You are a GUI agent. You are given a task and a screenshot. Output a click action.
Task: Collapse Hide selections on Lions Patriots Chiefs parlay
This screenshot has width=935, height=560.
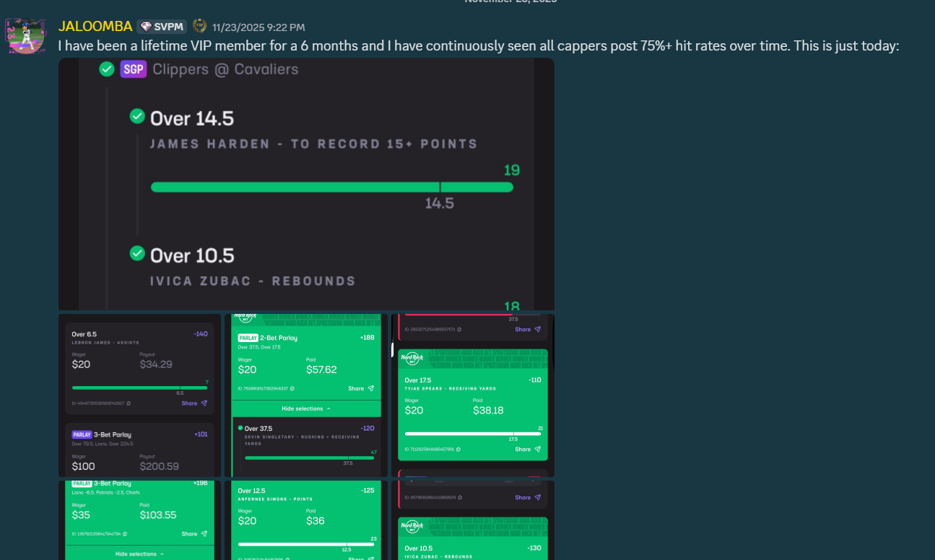coord(139,554)
